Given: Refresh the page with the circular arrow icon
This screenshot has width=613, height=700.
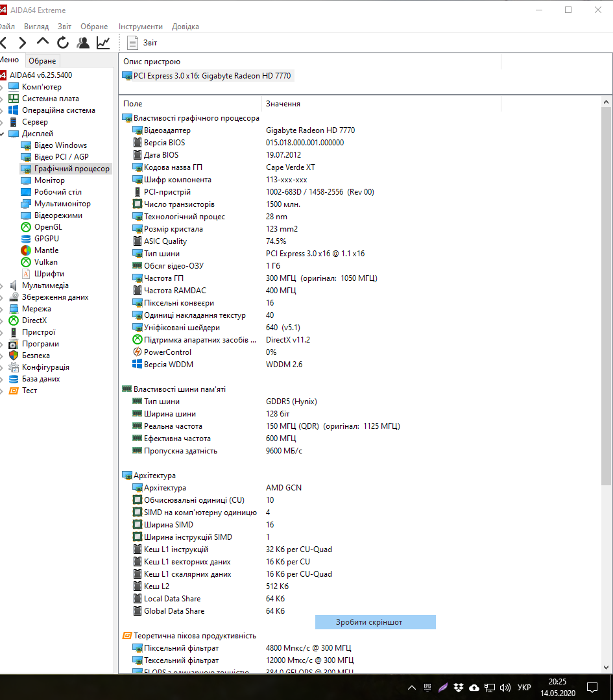Looking at the screenshot, I should point(63,43).
